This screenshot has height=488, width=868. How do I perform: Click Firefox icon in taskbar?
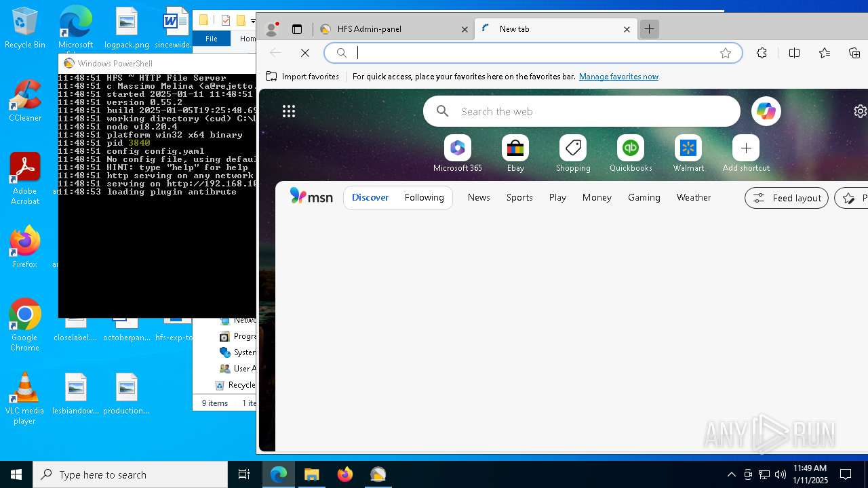(x=345, y=474)
